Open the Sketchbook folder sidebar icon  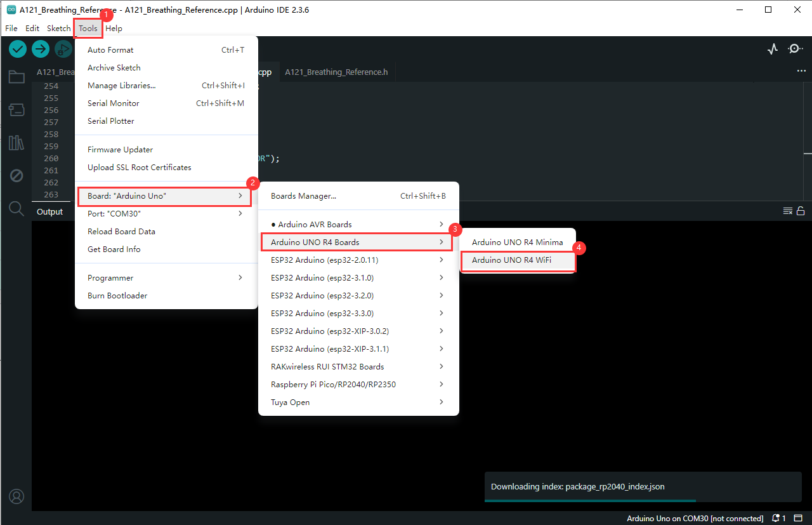tap(16, 77)
